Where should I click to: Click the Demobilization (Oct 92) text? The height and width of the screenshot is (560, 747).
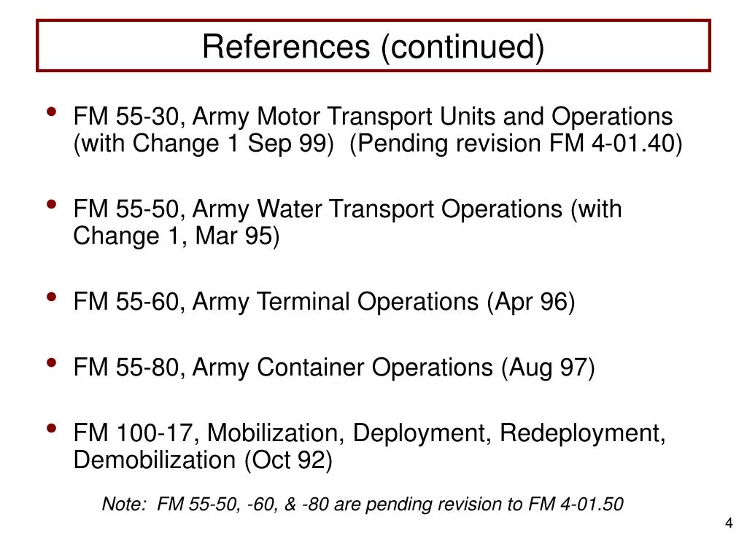pyautogui.click(x=203, y=460)
